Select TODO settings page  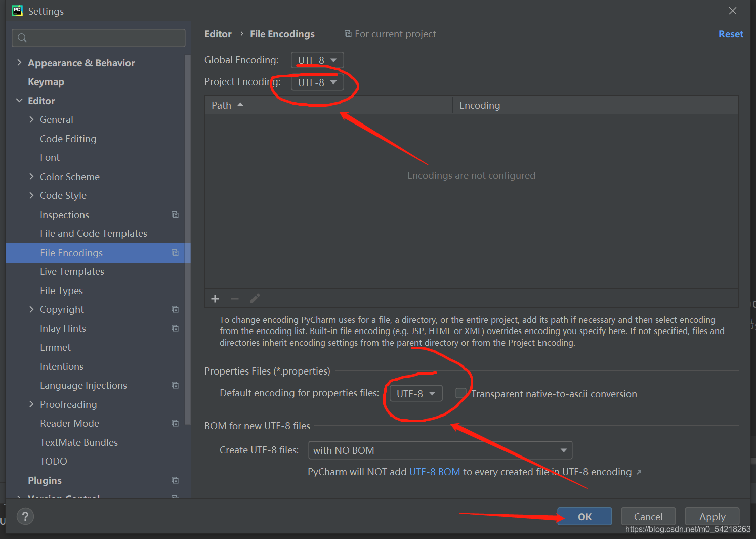54,461
